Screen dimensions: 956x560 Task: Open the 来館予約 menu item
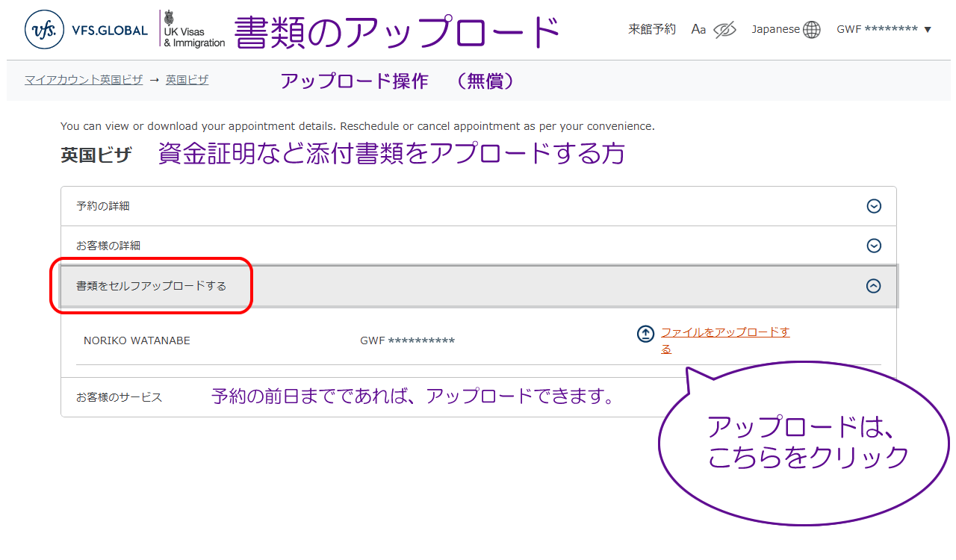coord(652,29)
